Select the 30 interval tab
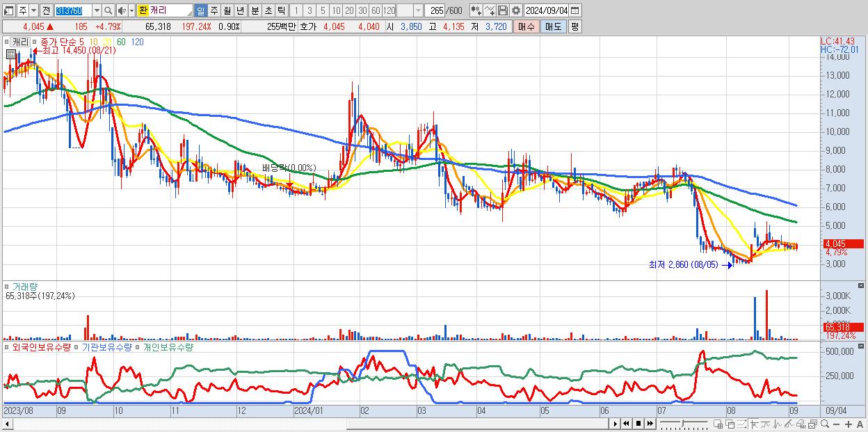The image size is (868, 432). [362, 11]
